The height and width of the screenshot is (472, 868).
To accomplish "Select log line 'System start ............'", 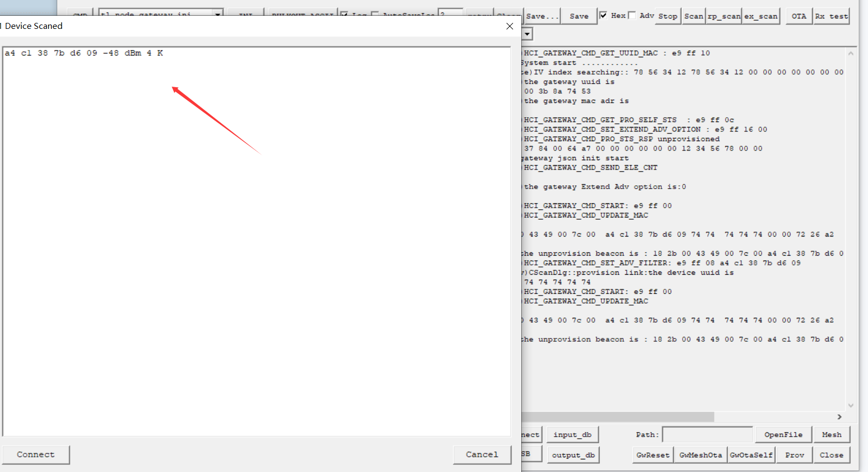I will coord(580,63).
